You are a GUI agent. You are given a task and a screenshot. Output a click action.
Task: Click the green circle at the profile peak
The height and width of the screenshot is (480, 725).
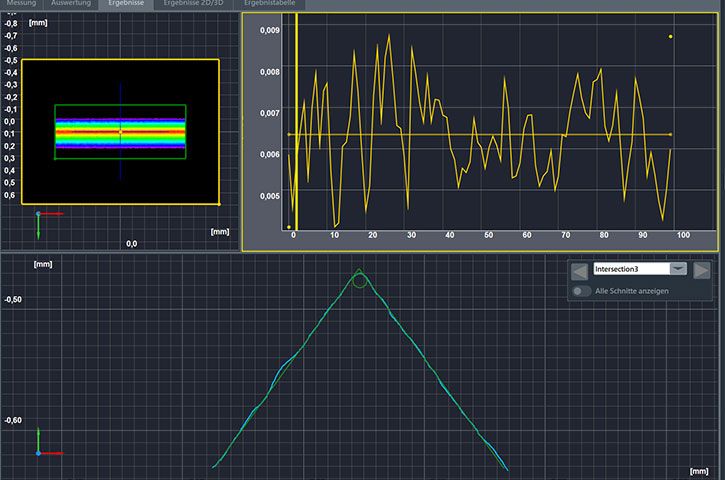(360, 280)
